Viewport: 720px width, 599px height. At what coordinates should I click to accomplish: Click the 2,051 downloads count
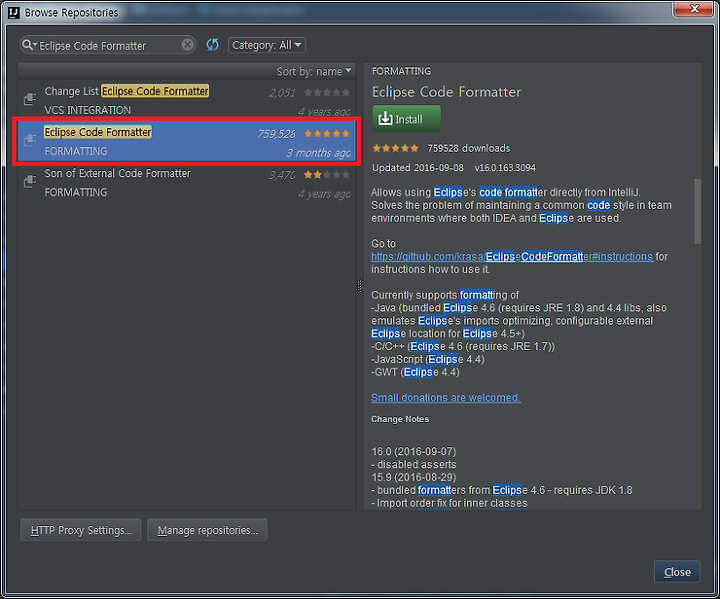(282, 93)
